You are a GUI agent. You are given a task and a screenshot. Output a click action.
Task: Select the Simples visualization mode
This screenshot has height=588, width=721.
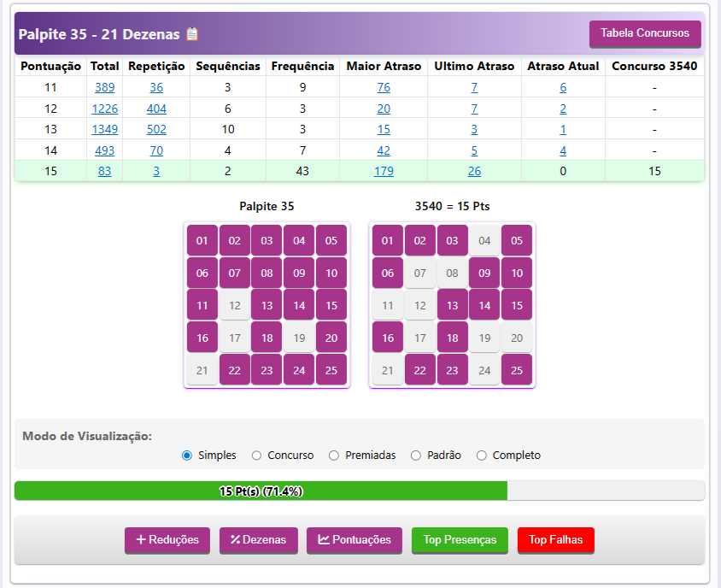(x=187, y=456)
